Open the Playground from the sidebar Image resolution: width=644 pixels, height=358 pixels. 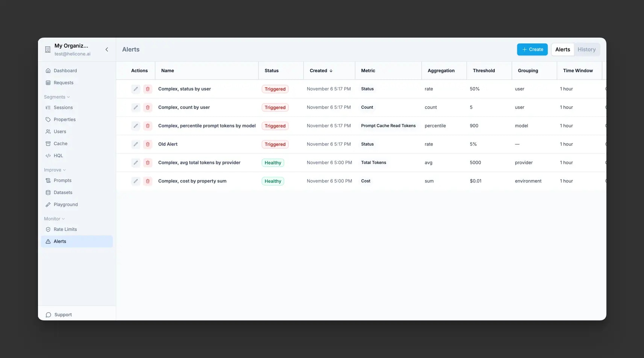pyautogui.click(x=66, y=204)
